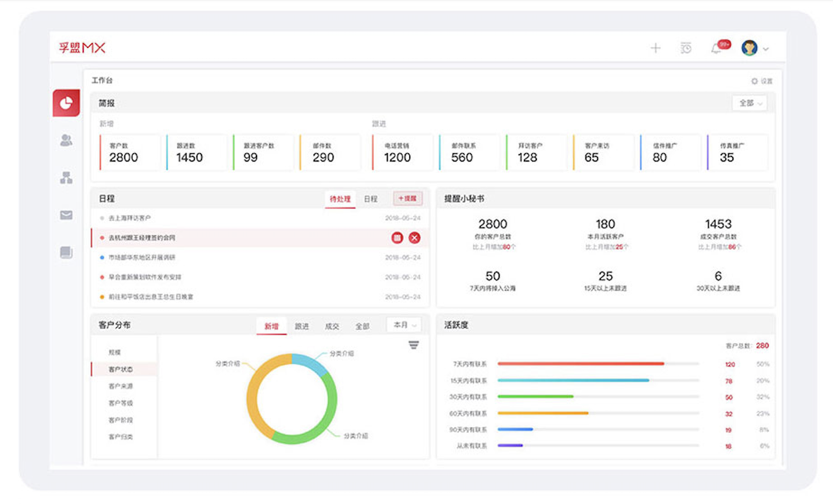The width and height of the screenshot is (833, 504).
Task: Click the plus icon in top bar
Action: 656,48
